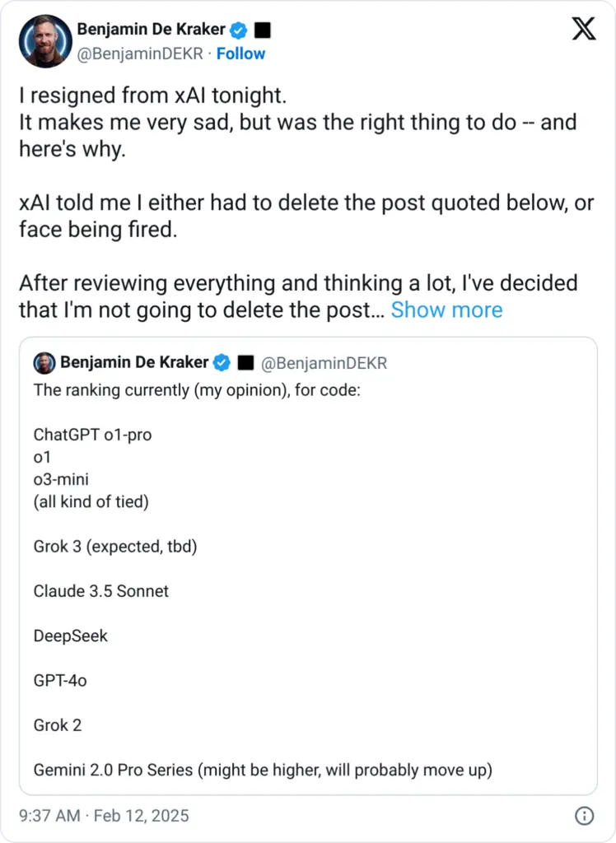Viewport: 616px width, 843px height.
Task: Click the "ChatGPT o1-pro" line in the quote
Action: (x=92, y=435)
